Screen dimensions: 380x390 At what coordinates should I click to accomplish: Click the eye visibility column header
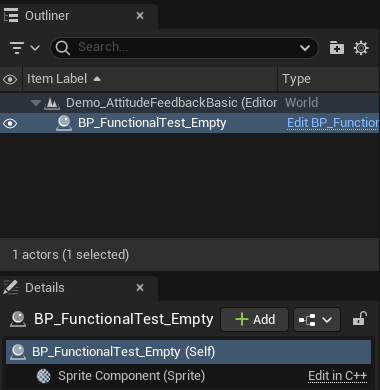click(10, 79)
